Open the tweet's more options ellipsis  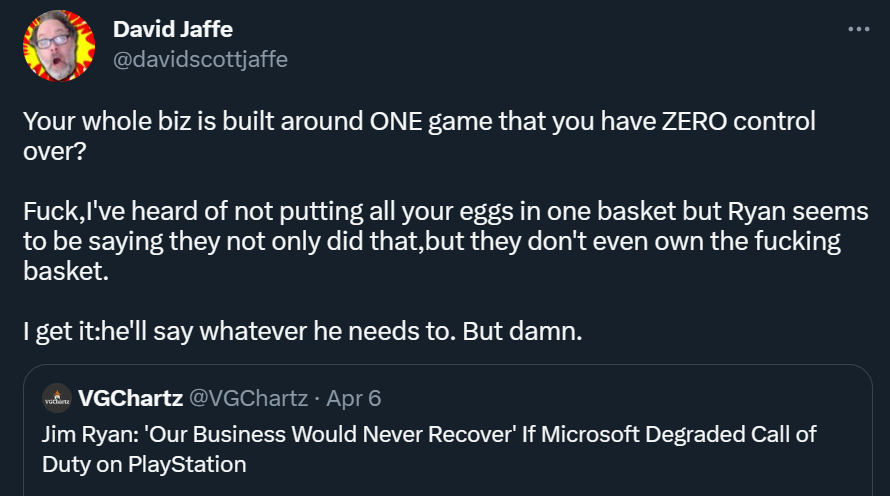coord(858,29)
